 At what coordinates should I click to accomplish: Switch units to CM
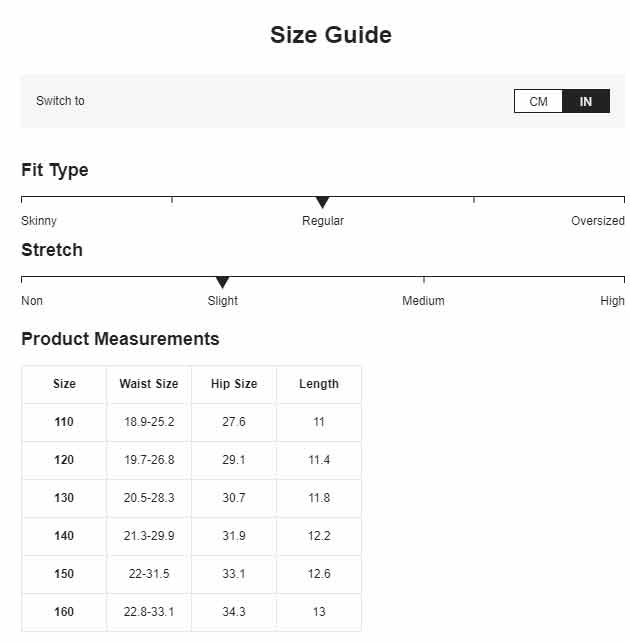538,101
